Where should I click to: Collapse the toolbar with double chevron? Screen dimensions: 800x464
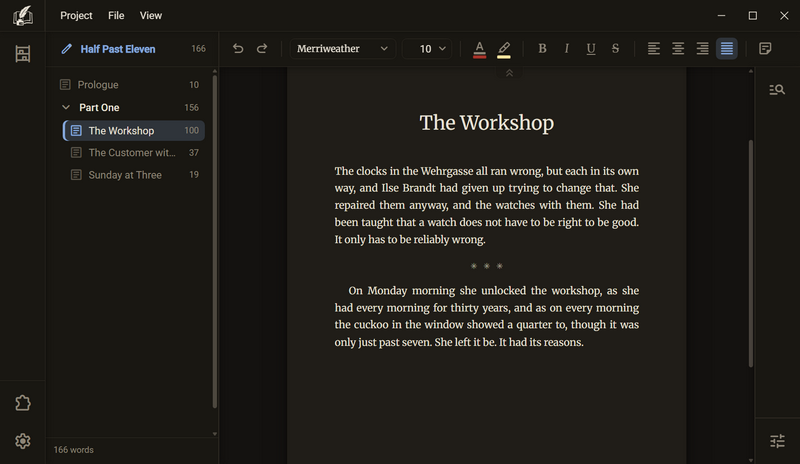coord(509,74)
